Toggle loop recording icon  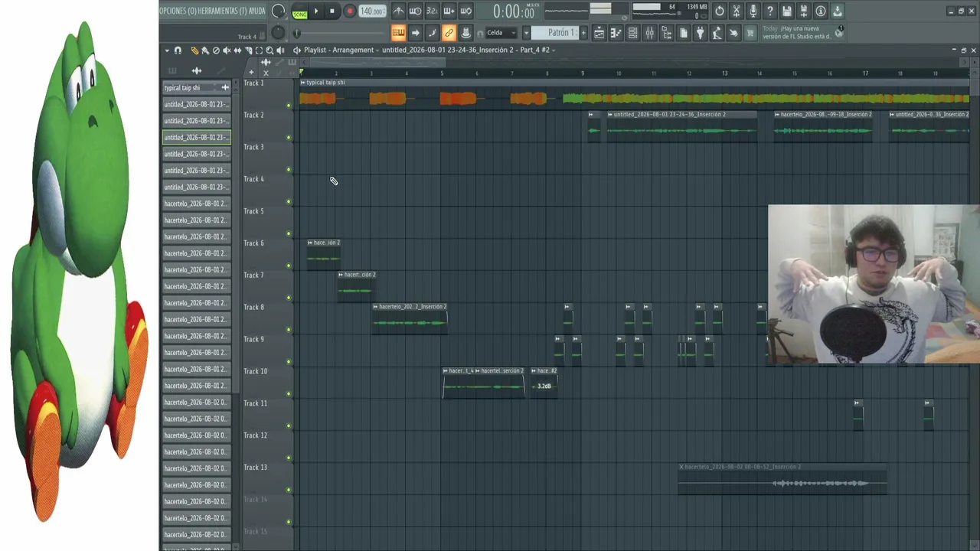click(465, 11)
